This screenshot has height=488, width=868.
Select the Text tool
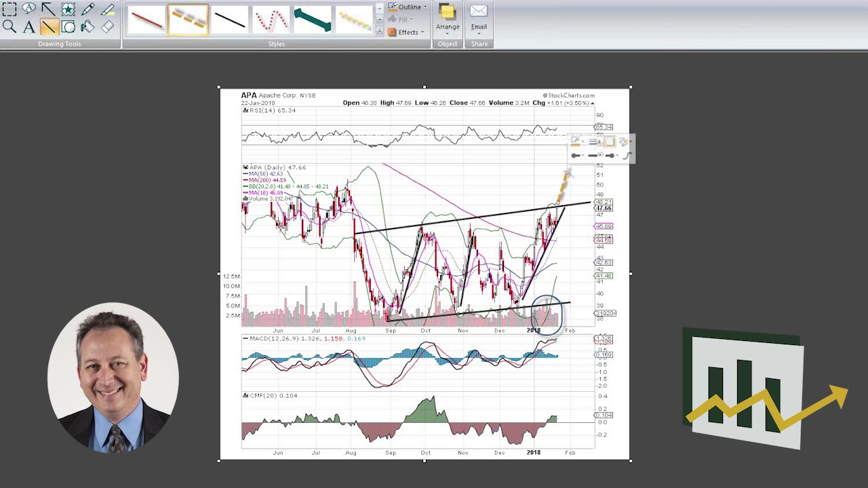pyautogui.click(x=28, y=27)
